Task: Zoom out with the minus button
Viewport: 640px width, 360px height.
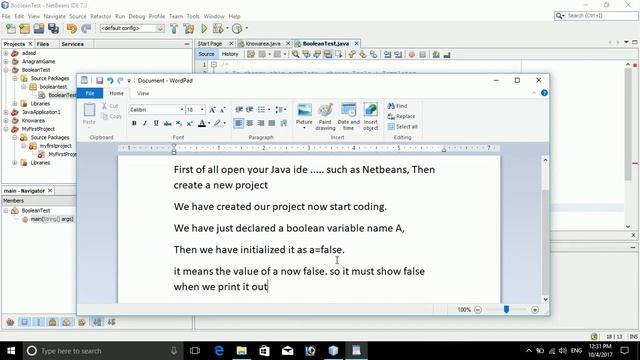Action: tap(478, 310)
